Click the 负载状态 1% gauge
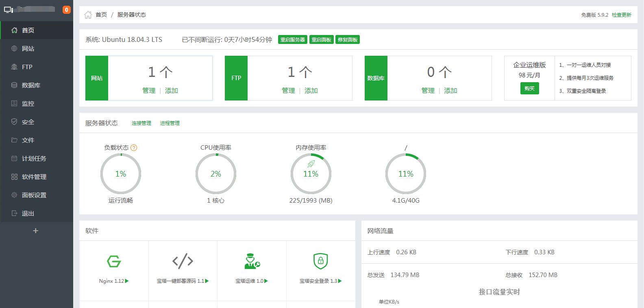The image size is (644, 308). [121, 174]
